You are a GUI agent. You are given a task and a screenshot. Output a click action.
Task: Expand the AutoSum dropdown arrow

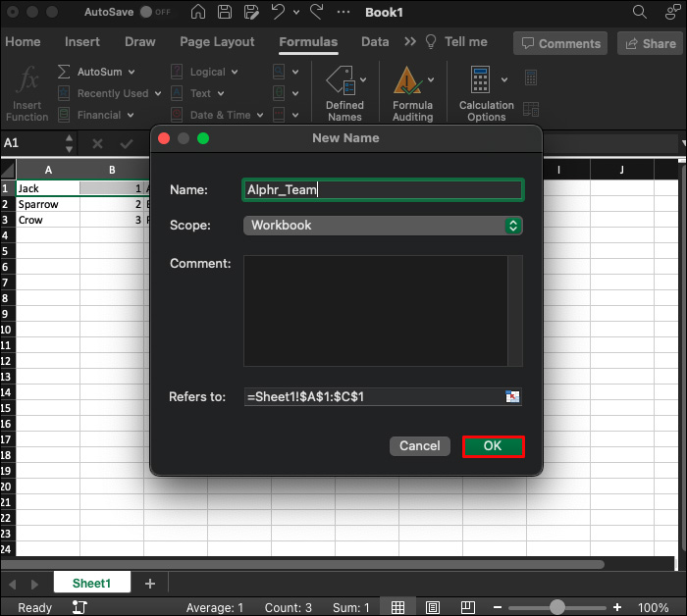pos(132,73)
